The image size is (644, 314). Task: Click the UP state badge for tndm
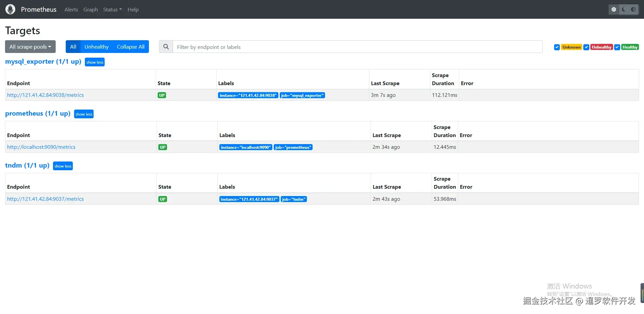[163, 199]
